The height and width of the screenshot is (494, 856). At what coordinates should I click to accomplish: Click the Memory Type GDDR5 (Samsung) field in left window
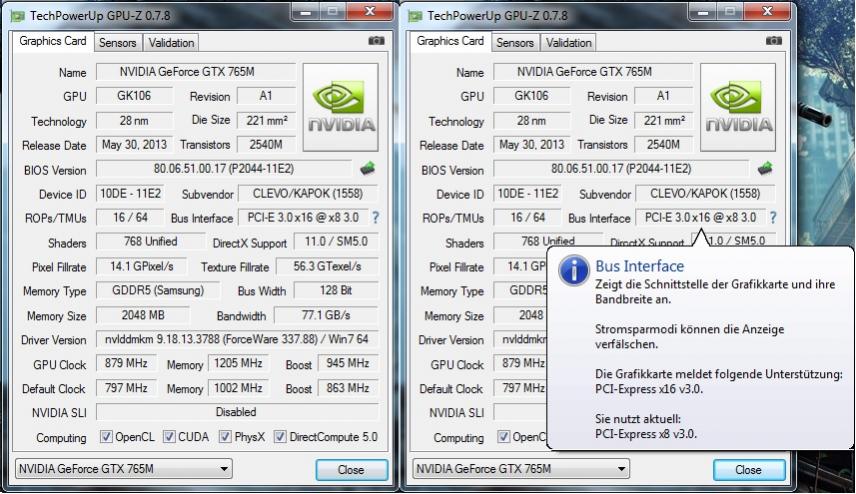pos(158,290)
